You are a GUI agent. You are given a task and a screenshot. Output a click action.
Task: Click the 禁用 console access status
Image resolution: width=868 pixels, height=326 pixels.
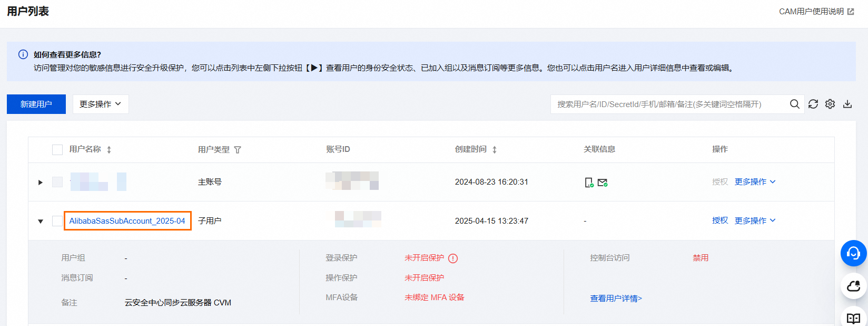tap(701, 258)
